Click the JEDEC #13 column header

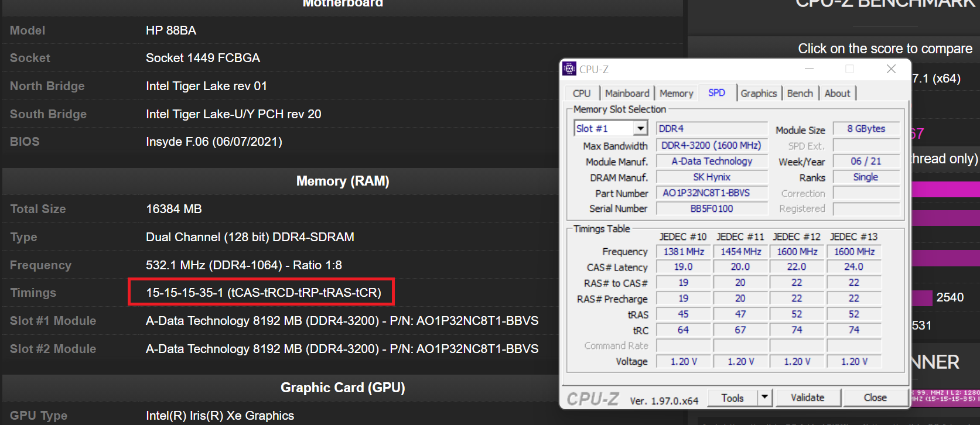tap(854, 237)
